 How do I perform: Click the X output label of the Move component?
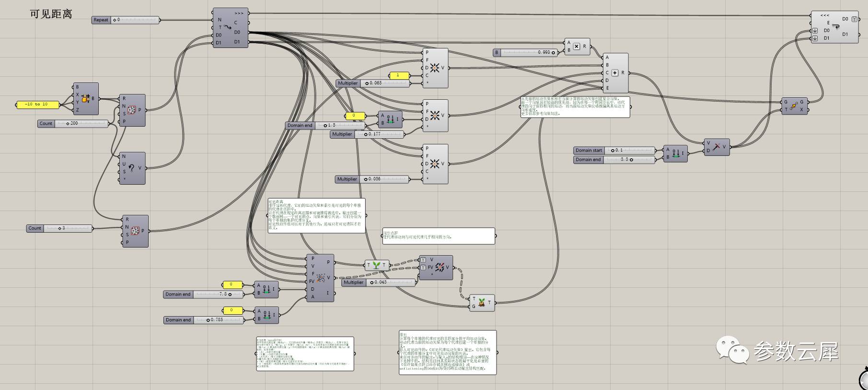(x=801, y=109)
